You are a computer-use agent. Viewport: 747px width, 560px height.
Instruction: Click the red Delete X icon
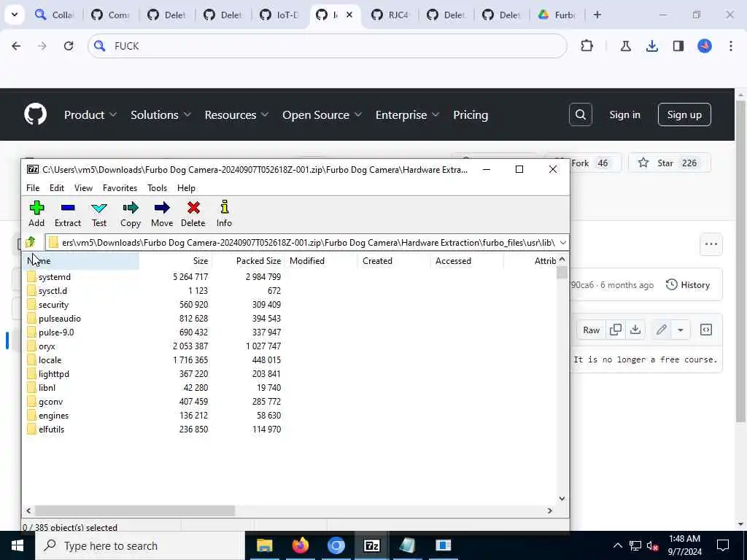(193, 208)
